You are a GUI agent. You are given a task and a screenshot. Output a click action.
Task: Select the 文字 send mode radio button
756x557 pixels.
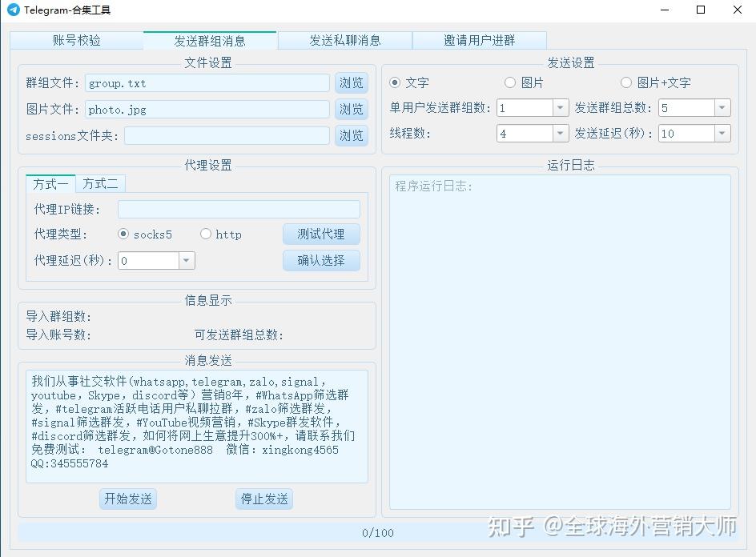[x=395, y=83]
